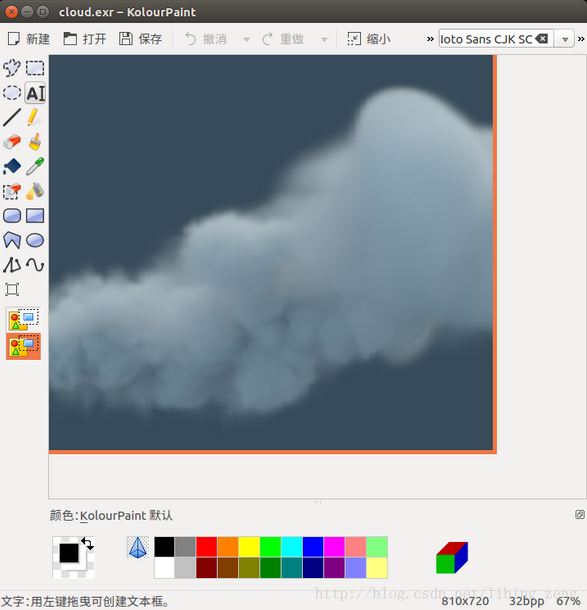The image size is (587, 610).
Task: Close the KolourPaint window
Action: coord(11,12)
